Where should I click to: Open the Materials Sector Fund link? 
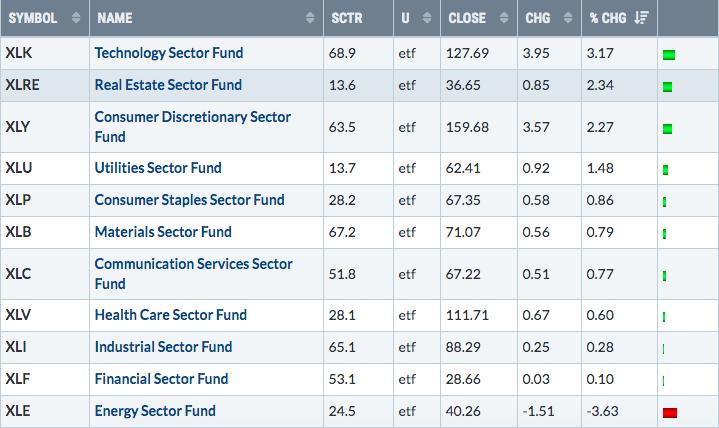pos(163,232)
